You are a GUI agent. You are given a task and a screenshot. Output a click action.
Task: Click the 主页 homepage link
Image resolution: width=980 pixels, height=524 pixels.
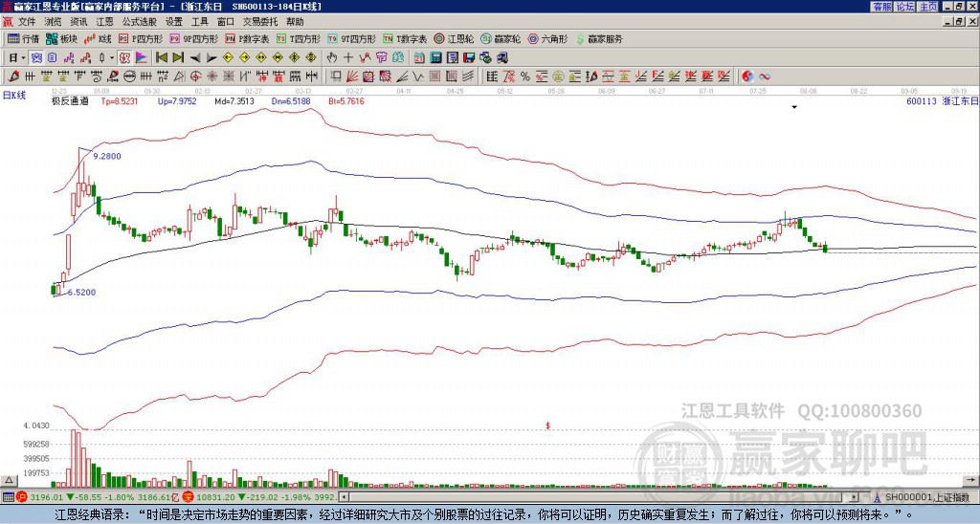(928, 7)
